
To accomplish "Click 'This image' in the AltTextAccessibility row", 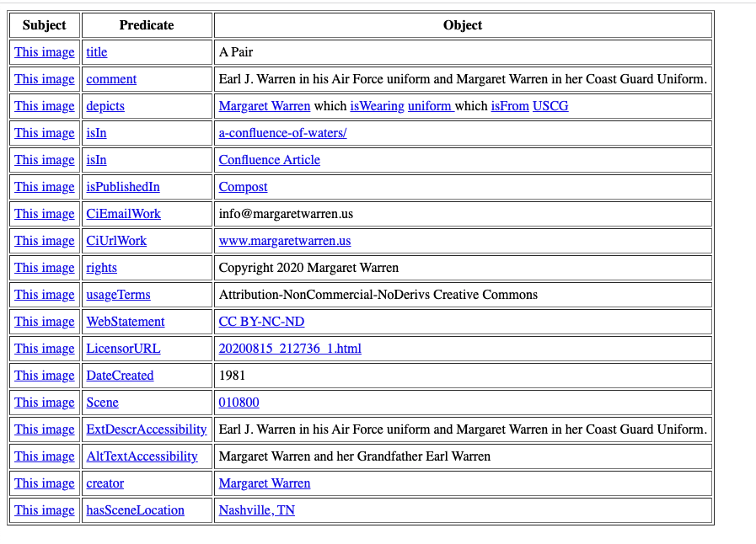I will coord(45,456).
